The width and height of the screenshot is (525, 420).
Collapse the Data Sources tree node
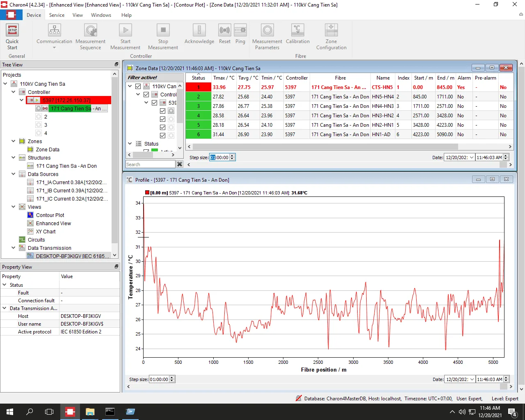point(14,174)
